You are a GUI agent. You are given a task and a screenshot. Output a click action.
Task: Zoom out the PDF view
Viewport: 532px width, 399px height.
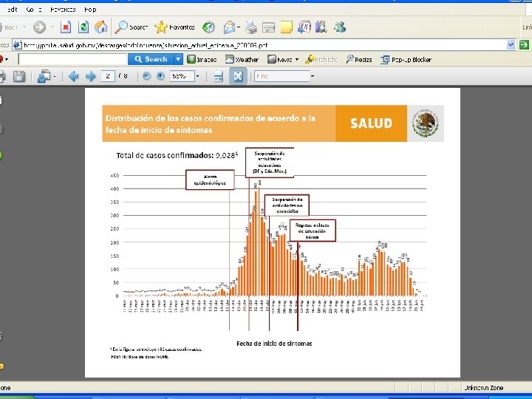point(146,76)
